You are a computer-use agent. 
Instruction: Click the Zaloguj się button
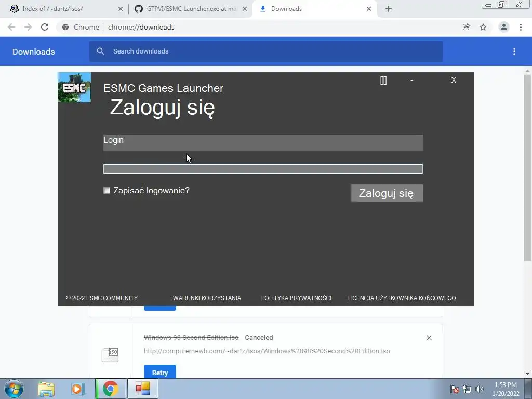tap(387, 193)
